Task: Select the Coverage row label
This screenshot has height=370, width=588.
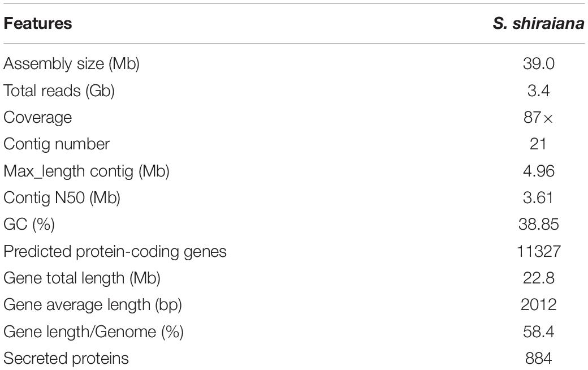Action: 37,118
